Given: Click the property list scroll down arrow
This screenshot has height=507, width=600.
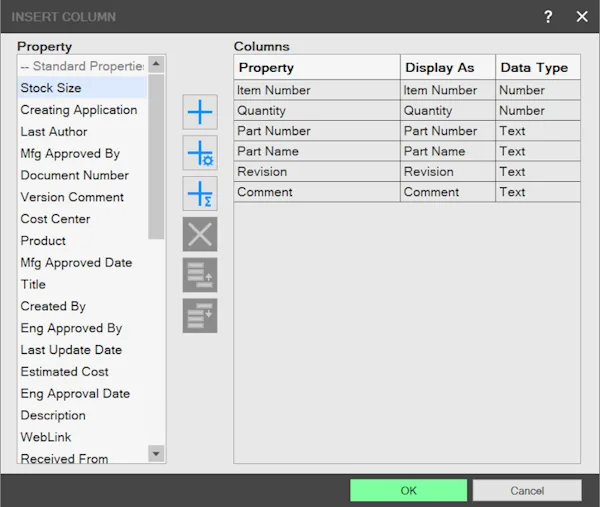Looking at the screenshot, I should pyautogui.click(x=156, y=454).
